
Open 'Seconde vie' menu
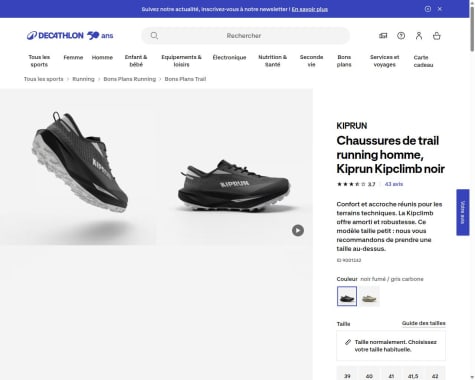[x=311, y=61]
